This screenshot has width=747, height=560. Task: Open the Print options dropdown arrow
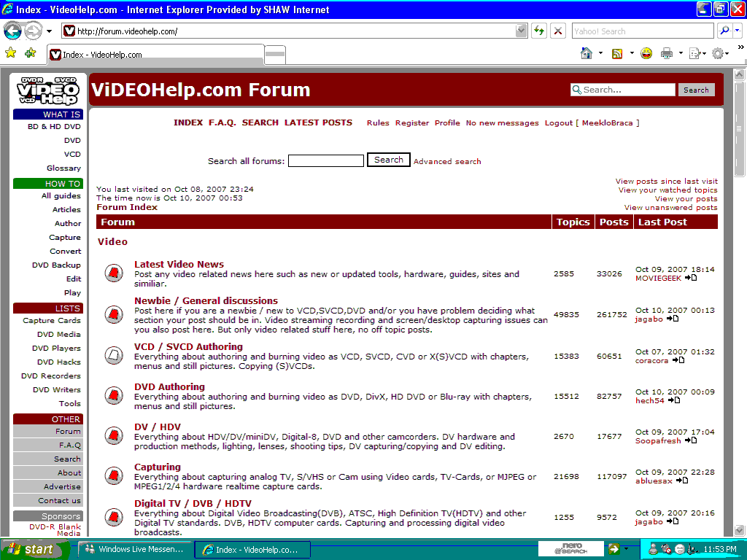681,53
